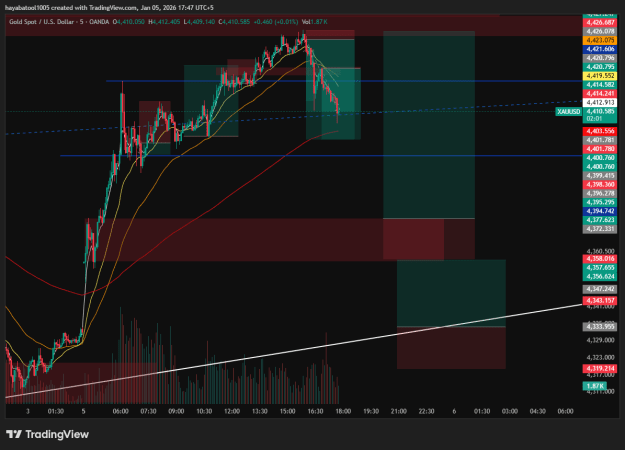Click the 21:00 time axis label
The image size is (625, 450).
tap(399, 411)
